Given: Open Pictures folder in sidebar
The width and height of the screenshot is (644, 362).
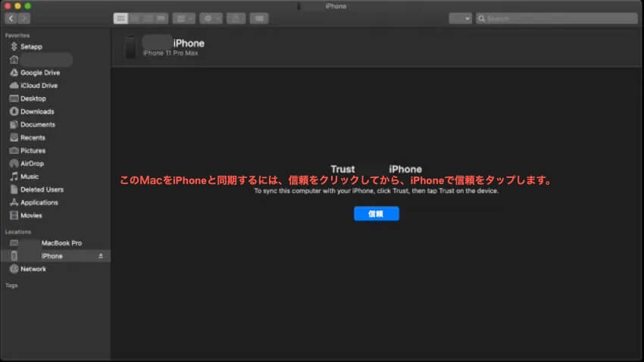Looking at the screenshot, I should [x=33, y=151].
